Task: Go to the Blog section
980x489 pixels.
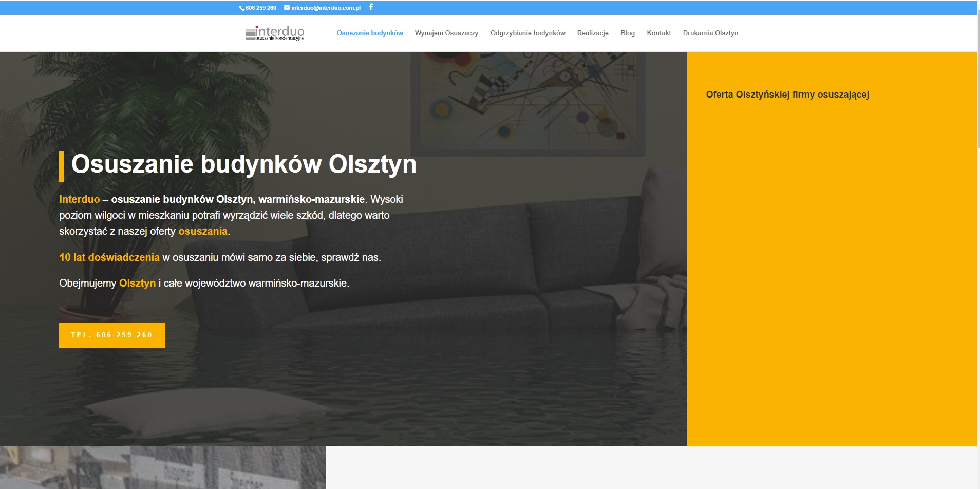Action: coord(627,33)
